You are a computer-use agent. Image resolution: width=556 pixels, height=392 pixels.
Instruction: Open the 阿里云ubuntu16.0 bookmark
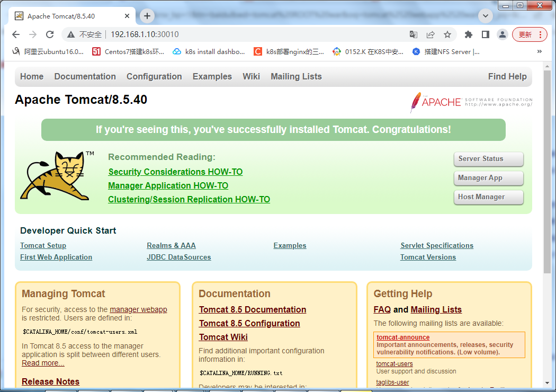pyautogui.click(x=48, y=52)
